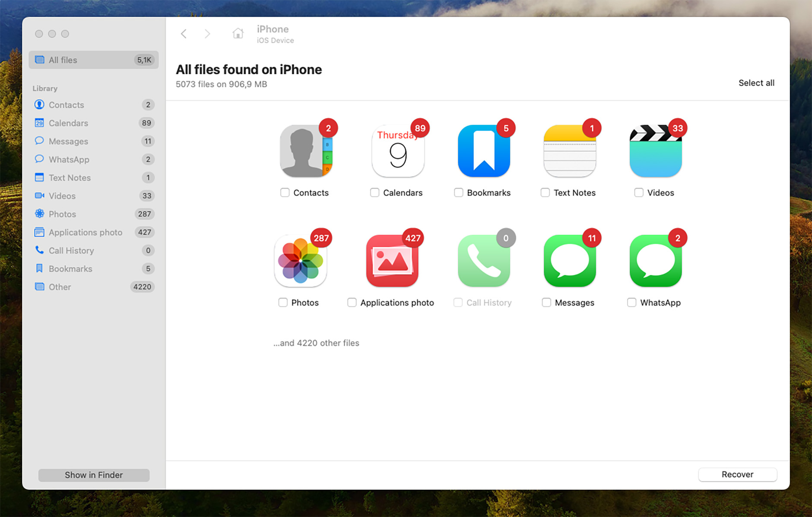Click the Show in Finder button
The width and height of the screenshot is (812, 517).
pyautogui.click(x=94, y=475)
